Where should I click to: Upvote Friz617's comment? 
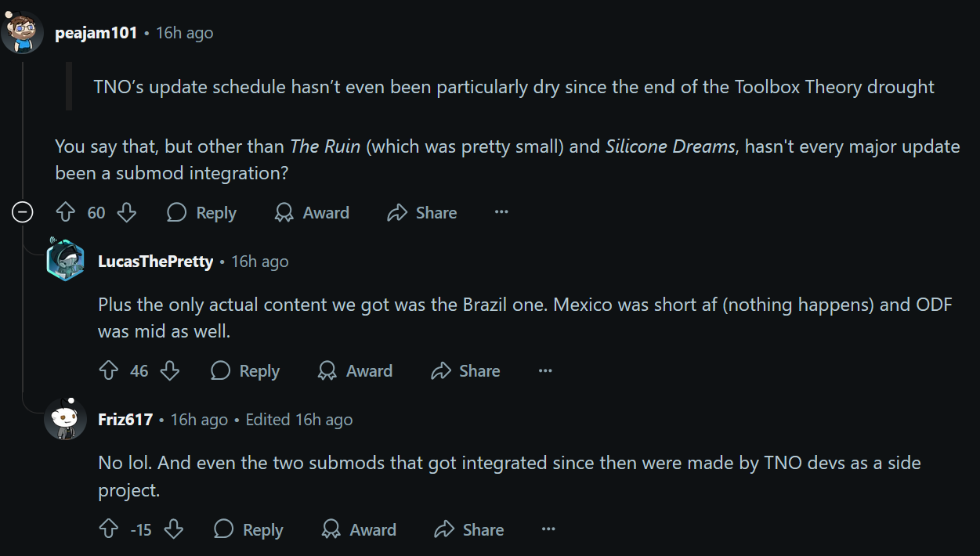pyautogui.click(x=109, y=529)
